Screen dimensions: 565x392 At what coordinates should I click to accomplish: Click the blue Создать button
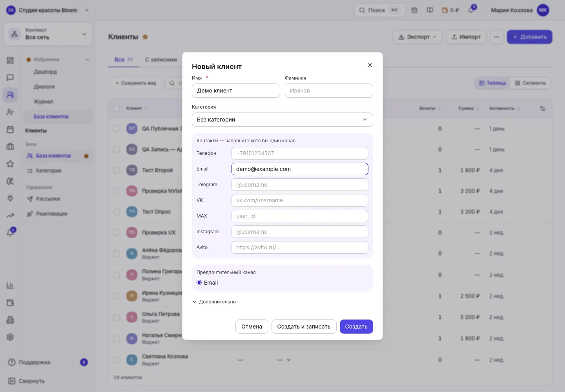[356, 327]
